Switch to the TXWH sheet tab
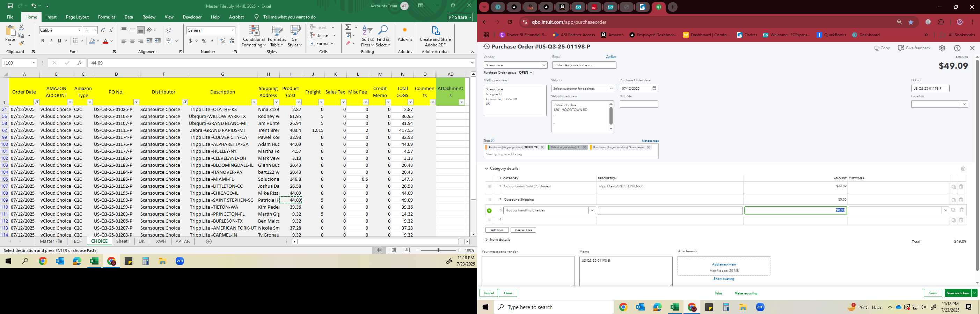Screen dimensions: 980x314 point(160,241)
